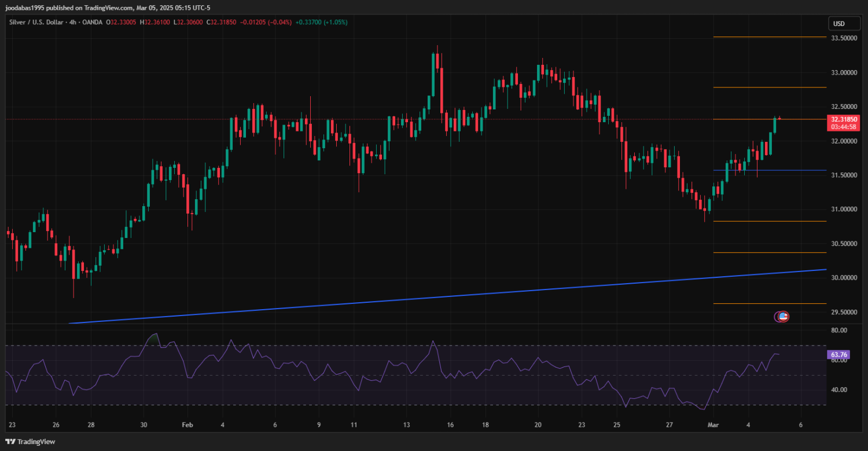868x451 pixels.
Task: Select the short blue horizontal line above 31.50000
Action: coord(770,170)
